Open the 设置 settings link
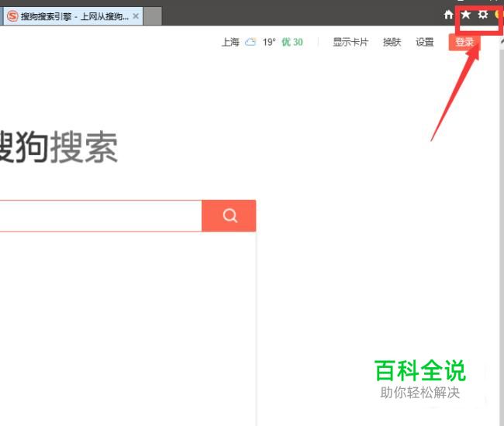 click(425, 42)
